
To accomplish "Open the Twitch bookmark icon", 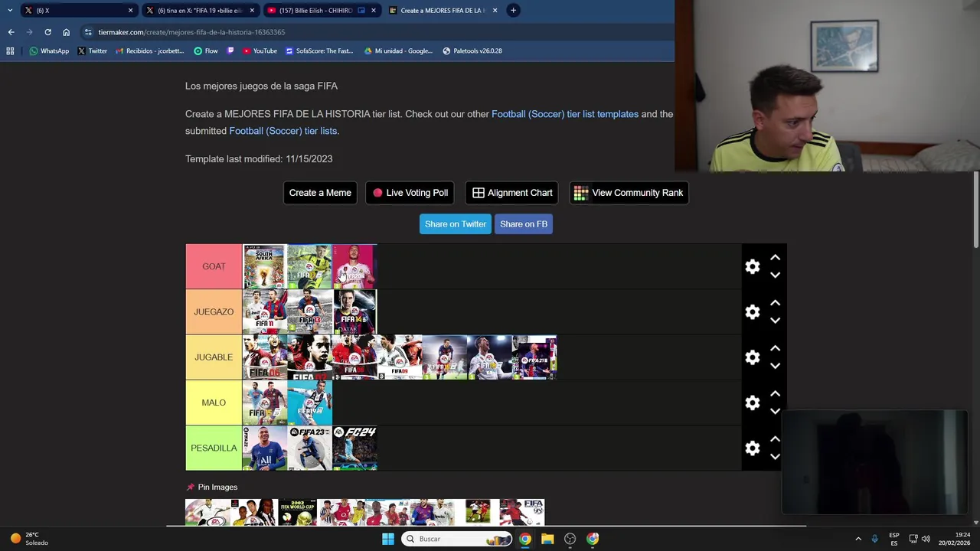I will pyautogui.click(x=230, y=51).
